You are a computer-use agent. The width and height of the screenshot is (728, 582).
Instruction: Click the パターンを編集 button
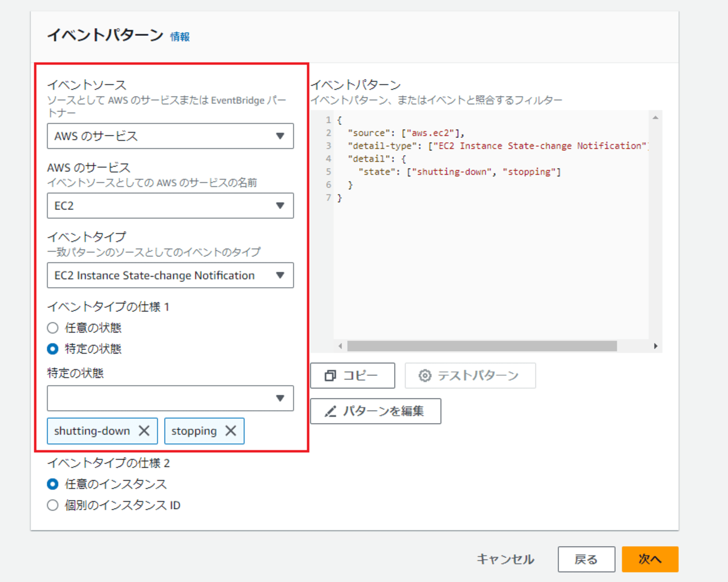click(376, 411)
